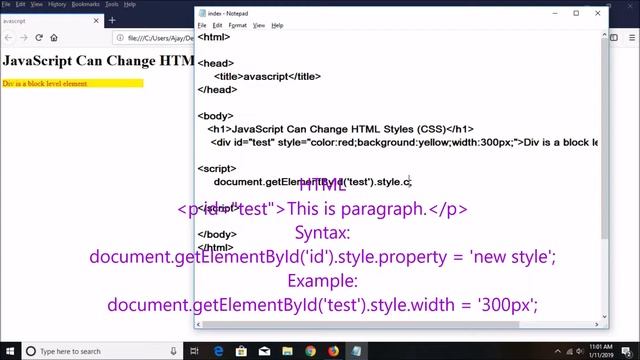The height and width of the screenshot is (360, 640).
Task: Select the avascript tab
Action: point(52,20)
